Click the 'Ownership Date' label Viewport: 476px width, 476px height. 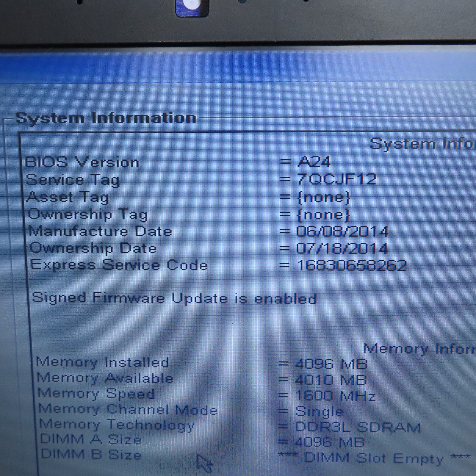pyautogui.click(x=93, y=248)
